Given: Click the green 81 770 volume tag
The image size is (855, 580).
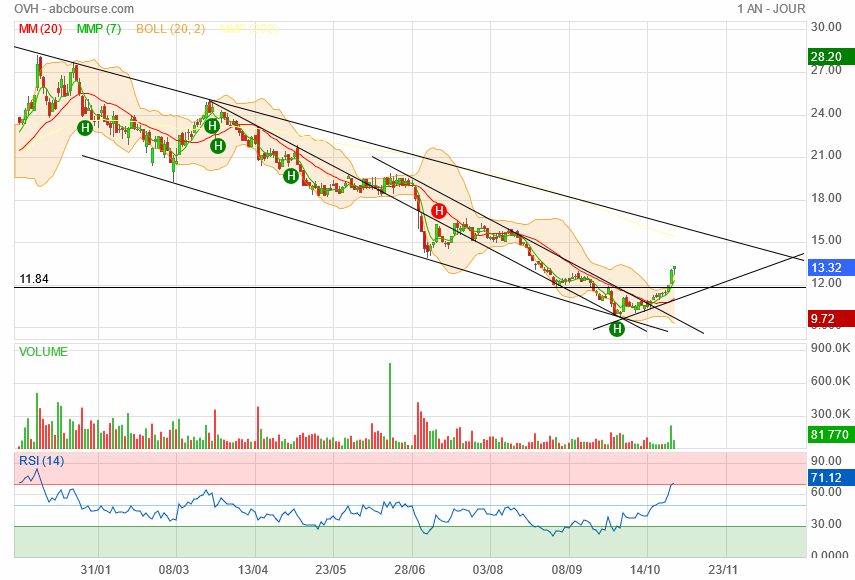Looking at the screenshot, I should (x=831, y=434).
